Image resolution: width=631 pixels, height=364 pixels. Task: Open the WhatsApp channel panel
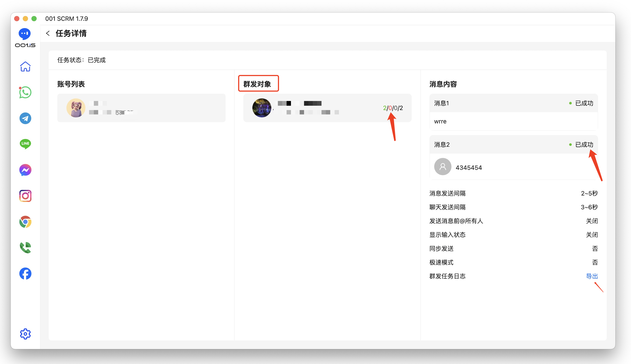click(25, 92)
